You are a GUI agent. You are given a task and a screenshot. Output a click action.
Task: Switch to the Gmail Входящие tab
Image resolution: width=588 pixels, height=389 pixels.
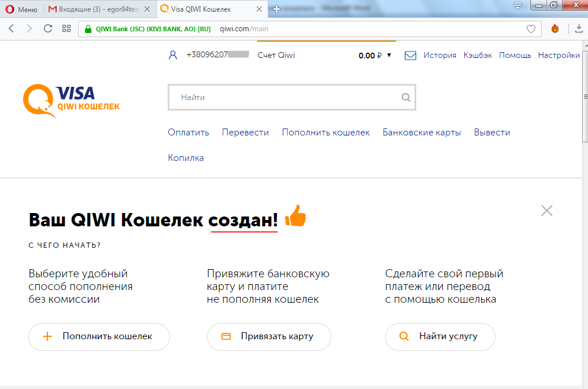[94, 9]
